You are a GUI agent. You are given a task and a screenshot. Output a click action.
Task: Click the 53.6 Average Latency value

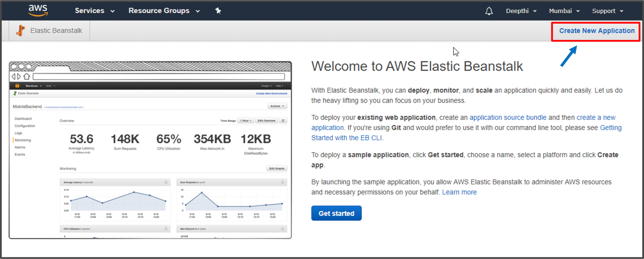point(81,139)
